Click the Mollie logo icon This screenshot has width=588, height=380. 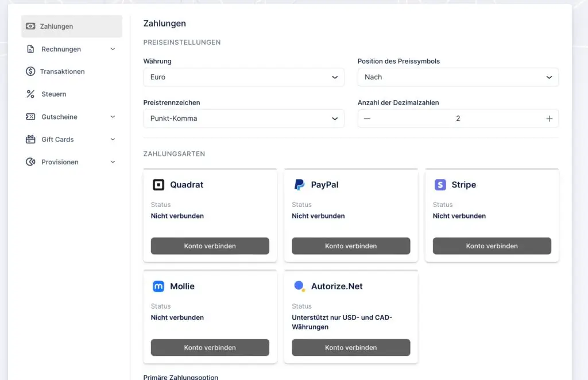pyautogui.click(x=158, y=286)
